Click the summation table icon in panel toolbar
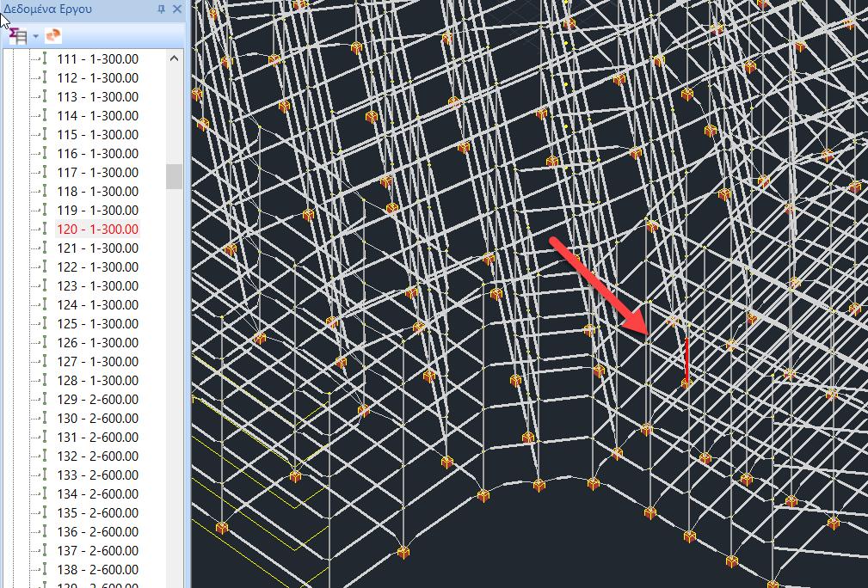 [18, 36]
